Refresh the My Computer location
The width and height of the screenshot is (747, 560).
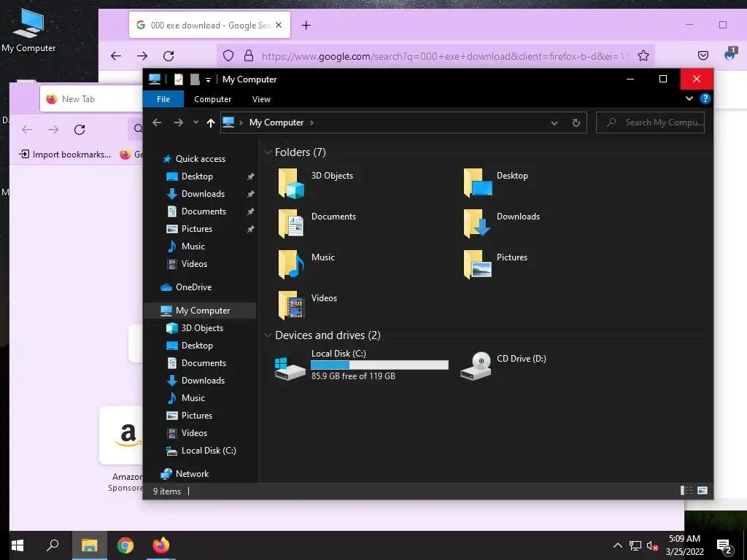576,122
